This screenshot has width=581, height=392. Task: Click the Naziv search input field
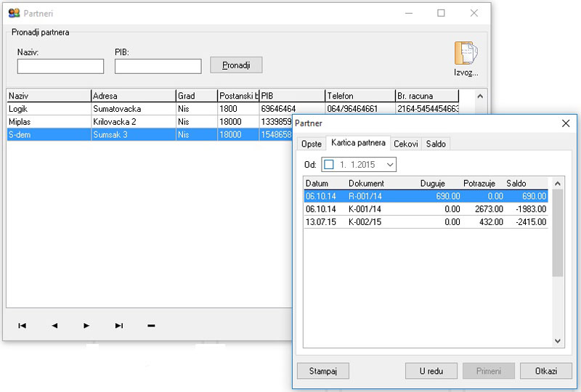60,66
